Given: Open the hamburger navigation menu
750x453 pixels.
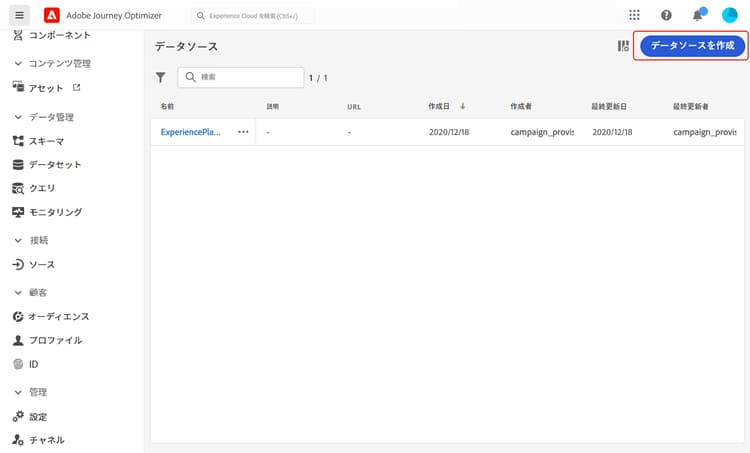Looking at the screenshot, I should [19, 15].
